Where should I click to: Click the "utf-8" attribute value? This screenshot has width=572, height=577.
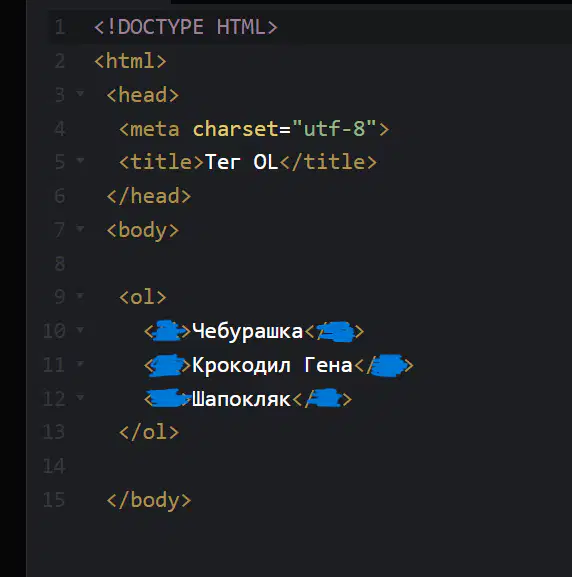334,128
